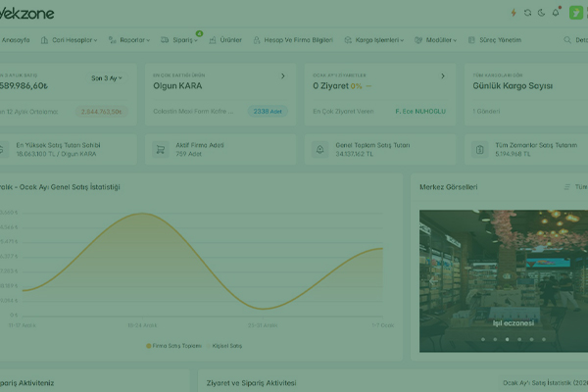
Task: Go to Anasayfa menu item
Action: click(16, 40)
